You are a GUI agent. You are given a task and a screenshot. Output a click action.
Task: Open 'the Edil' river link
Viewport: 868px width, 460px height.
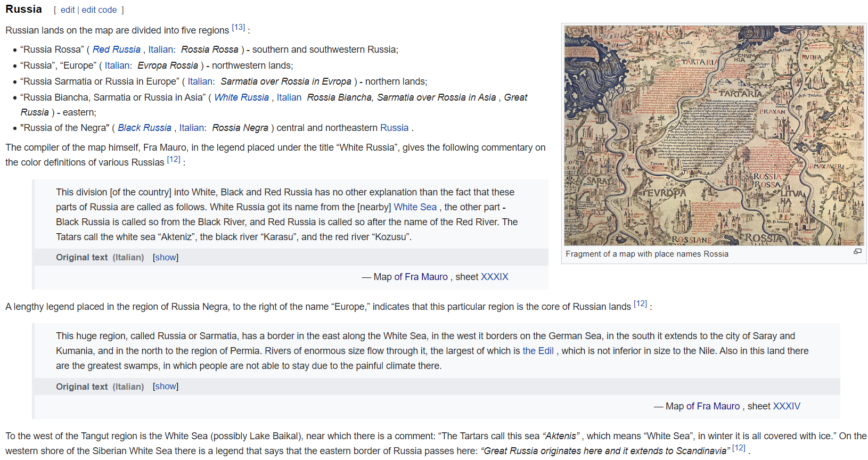538,351
